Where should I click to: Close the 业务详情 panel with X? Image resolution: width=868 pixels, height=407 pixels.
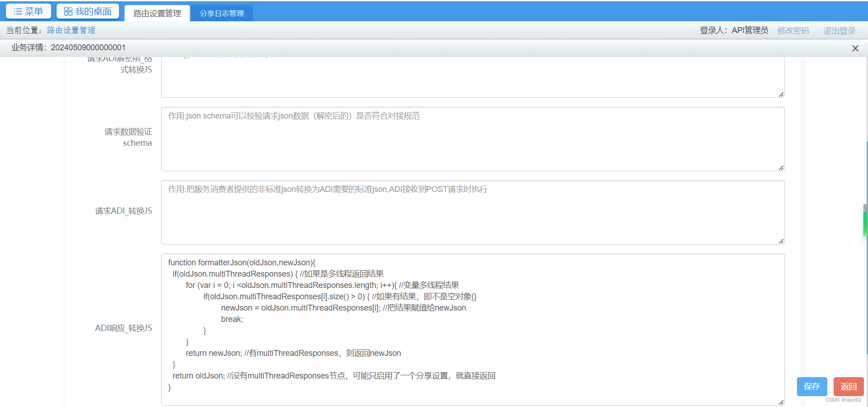[855, 48]
